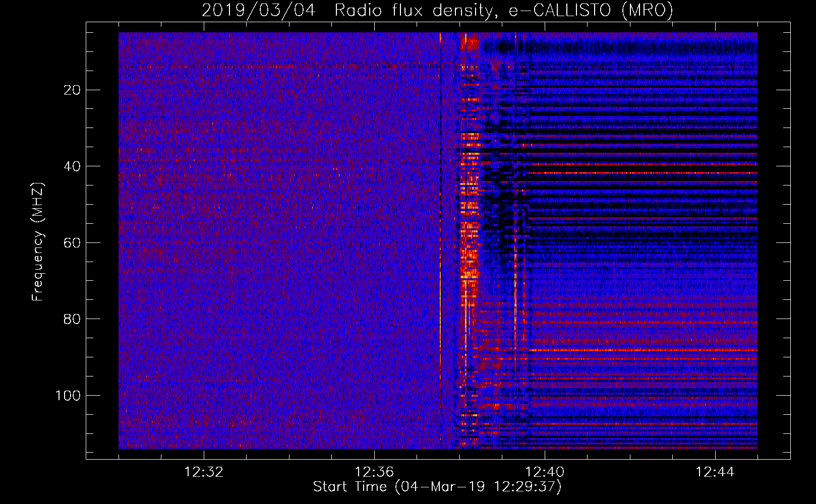This screenshot has width=816, height=504.
Task: Click the 60 MHz frequency tick label
Action: click(73, 243)
